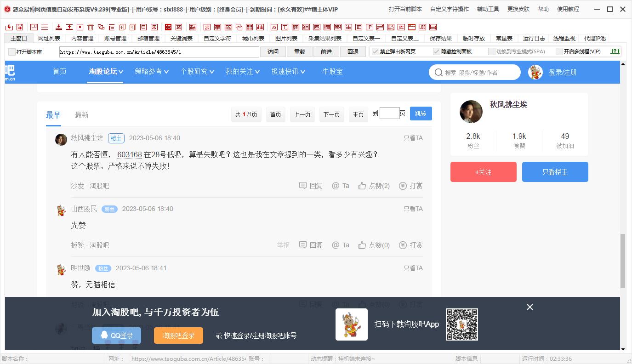Click 点赞(2) thumbs-up on 秋风拂尘埃's comment
632x364 pixels.
point(374,186)
